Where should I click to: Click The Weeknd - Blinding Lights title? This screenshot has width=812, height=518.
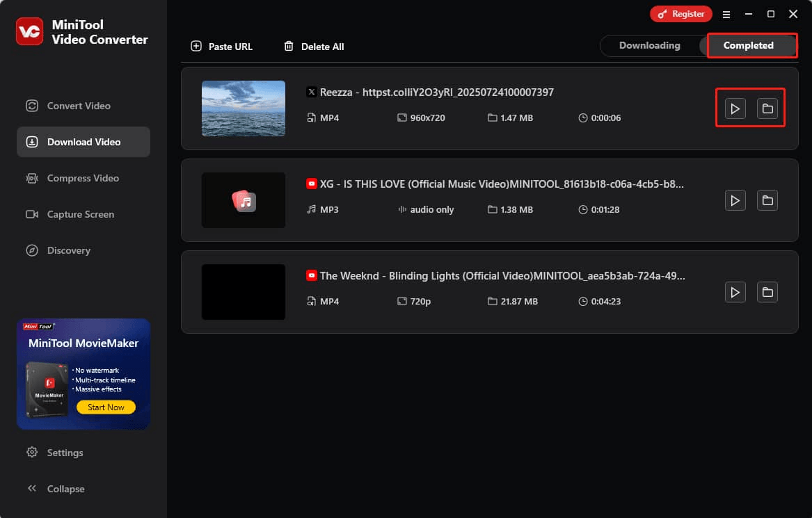502,276
